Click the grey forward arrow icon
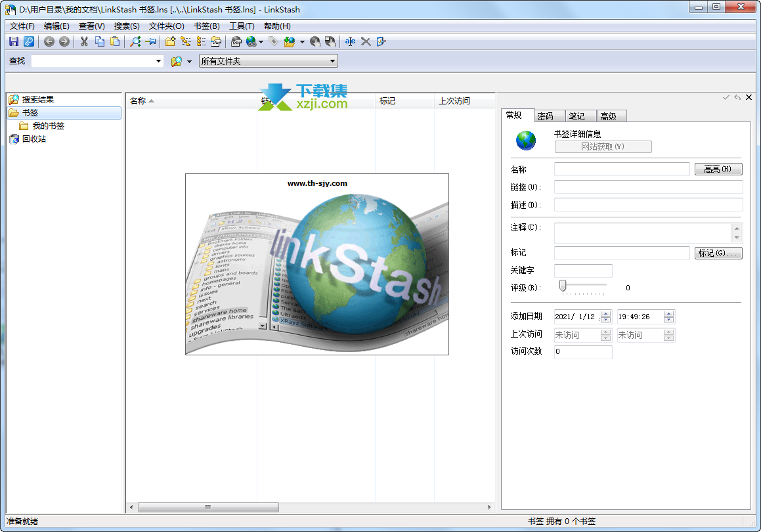This screenshot has width=761, height=532. (x=64, y=42)
